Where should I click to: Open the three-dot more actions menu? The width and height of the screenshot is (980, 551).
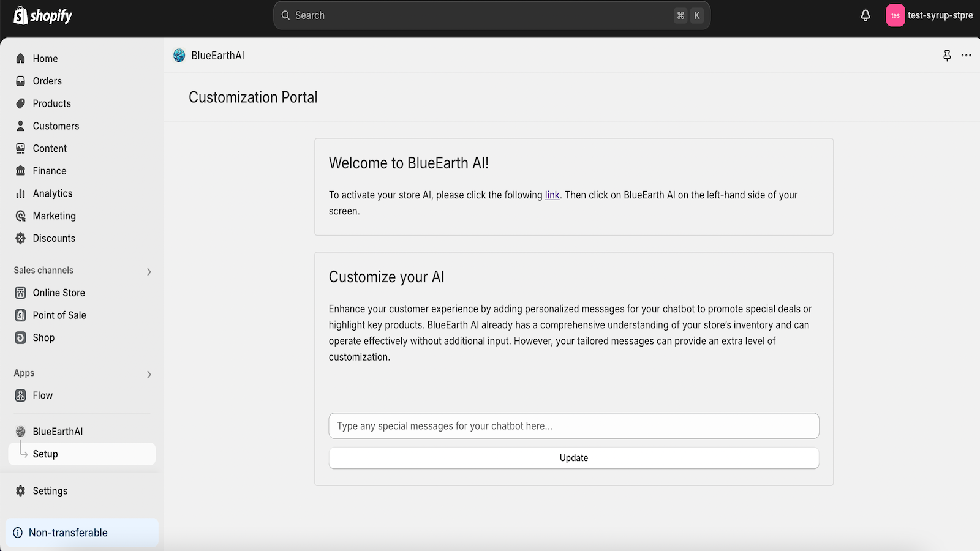967,56
